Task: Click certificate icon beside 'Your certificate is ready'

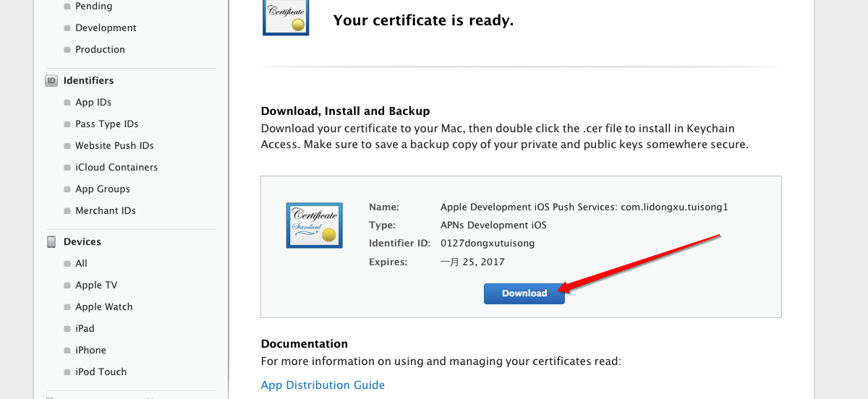Action: (286, 17)
